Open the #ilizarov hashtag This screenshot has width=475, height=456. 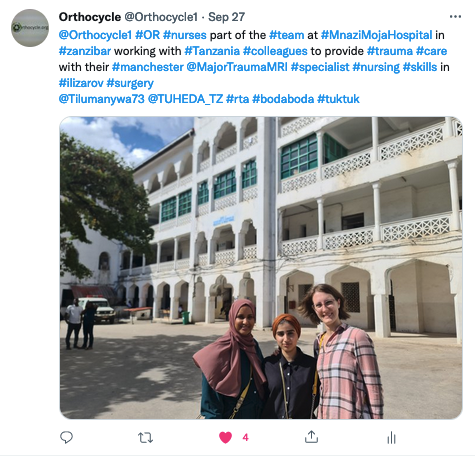click(x=81, y=83)
